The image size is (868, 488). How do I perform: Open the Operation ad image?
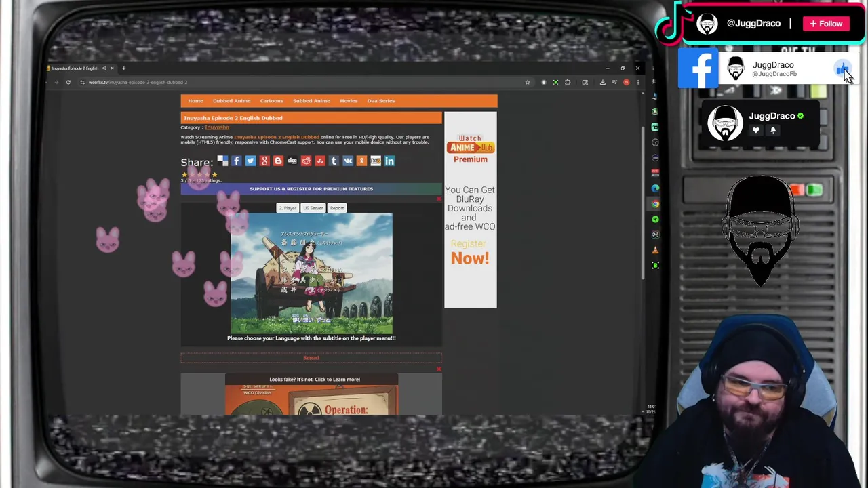pyautogui.click(x=312, y=400)
